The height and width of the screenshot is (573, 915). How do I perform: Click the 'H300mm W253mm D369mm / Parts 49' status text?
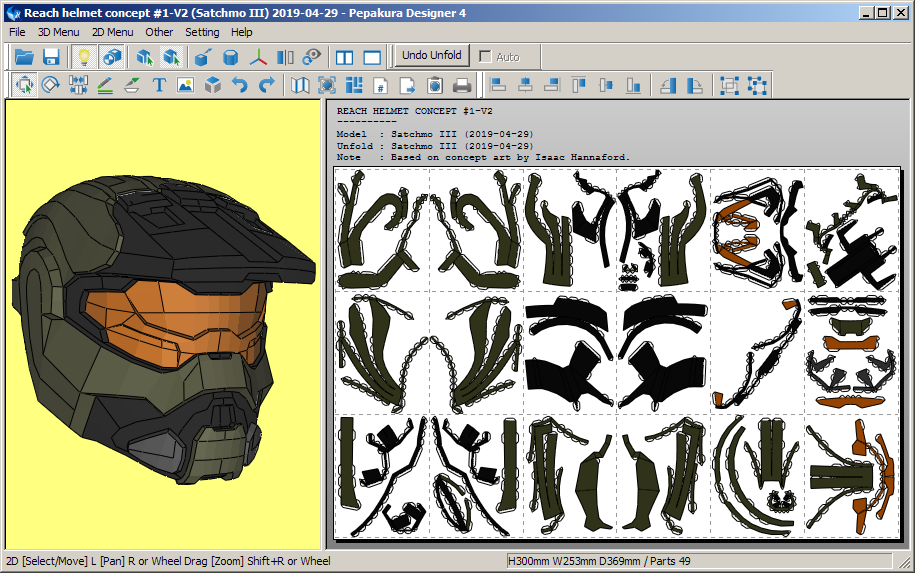tap(599, 561)
